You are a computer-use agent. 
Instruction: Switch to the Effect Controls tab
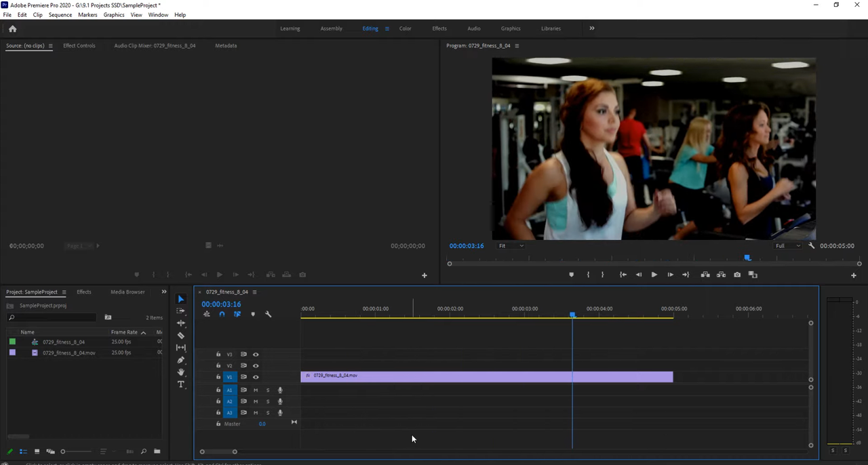pyautogui.click(x=79, y=45)
